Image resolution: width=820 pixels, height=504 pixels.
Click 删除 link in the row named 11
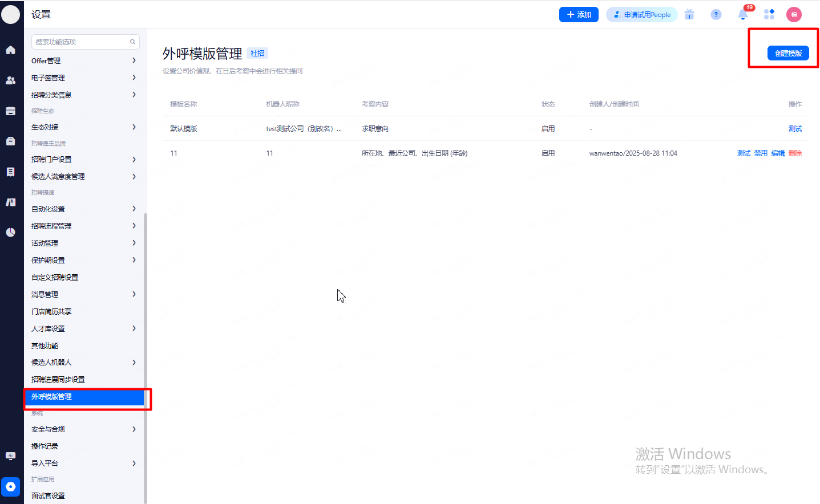[795, 153]
